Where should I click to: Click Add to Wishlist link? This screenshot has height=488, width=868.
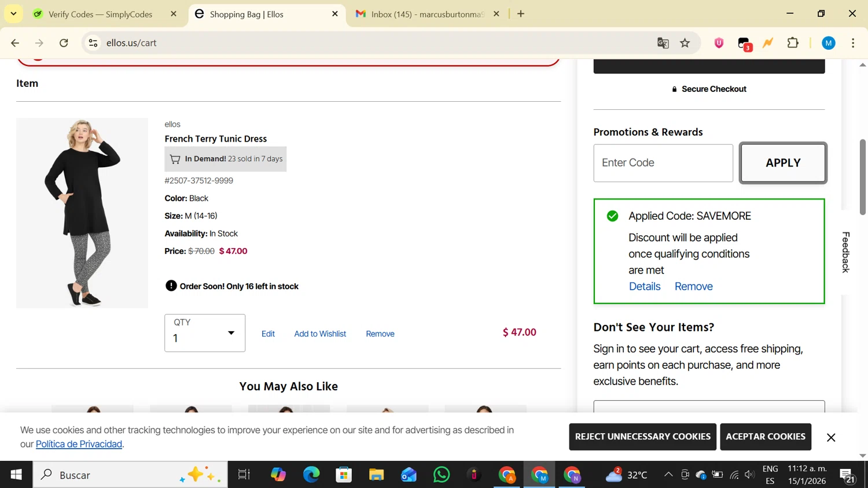point(320,334)
